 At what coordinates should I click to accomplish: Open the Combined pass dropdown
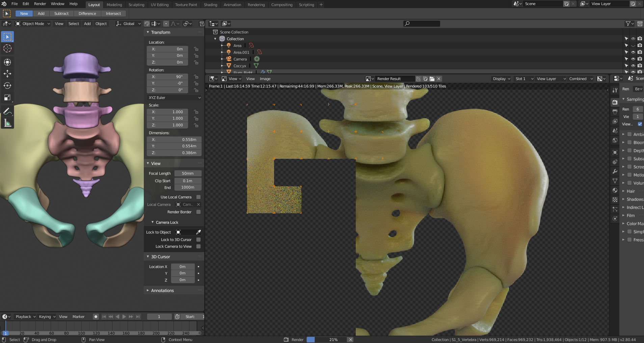581,79
